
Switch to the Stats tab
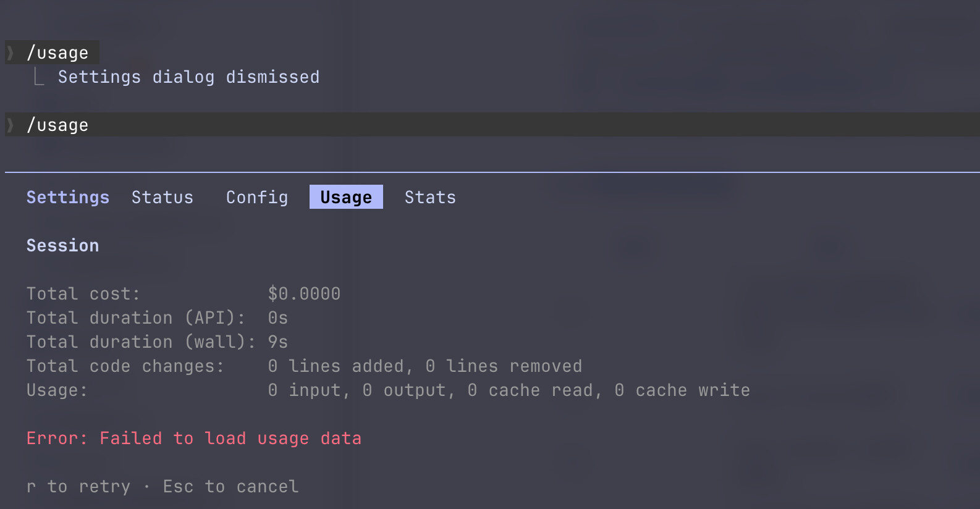430,197
